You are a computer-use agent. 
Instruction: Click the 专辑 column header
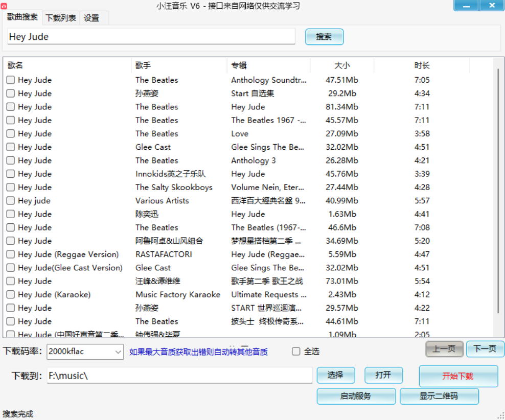click(x=269, y=65)
